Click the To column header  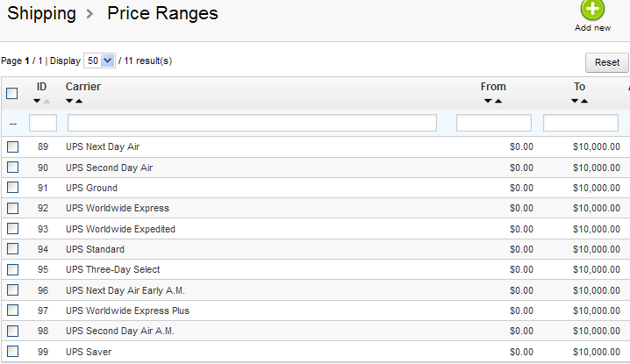tap(579, 87)
